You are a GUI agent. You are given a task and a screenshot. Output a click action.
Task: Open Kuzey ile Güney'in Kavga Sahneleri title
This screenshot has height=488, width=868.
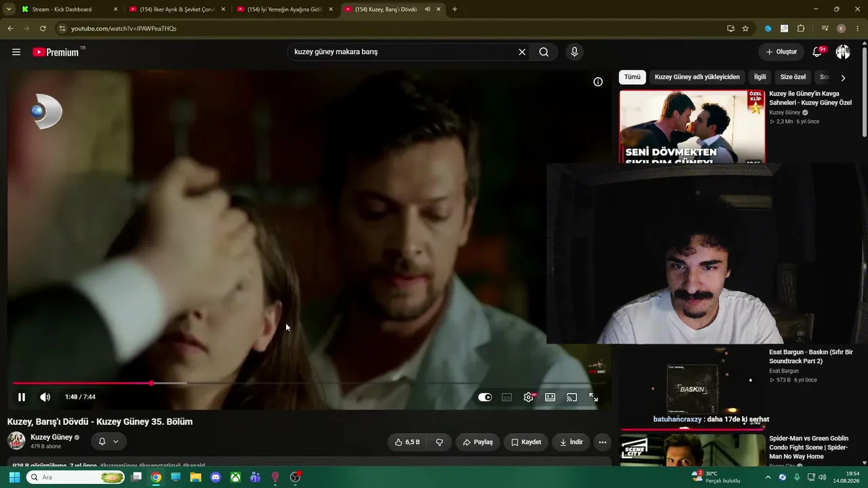tap(810, 98)
